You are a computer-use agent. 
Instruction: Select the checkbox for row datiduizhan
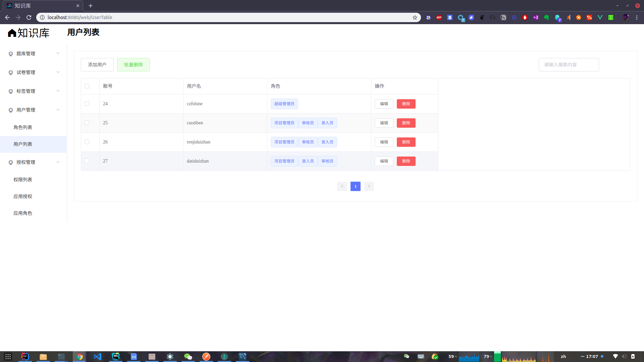click(87, 161)
